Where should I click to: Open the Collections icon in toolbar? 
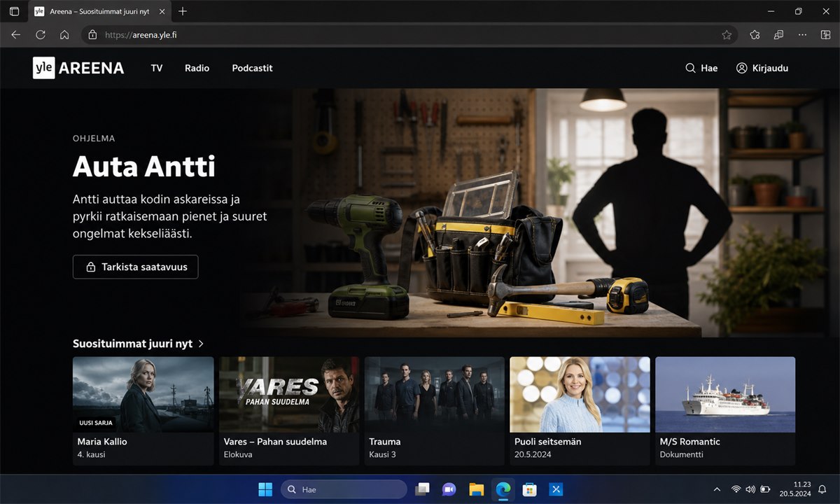click(778, 34)
